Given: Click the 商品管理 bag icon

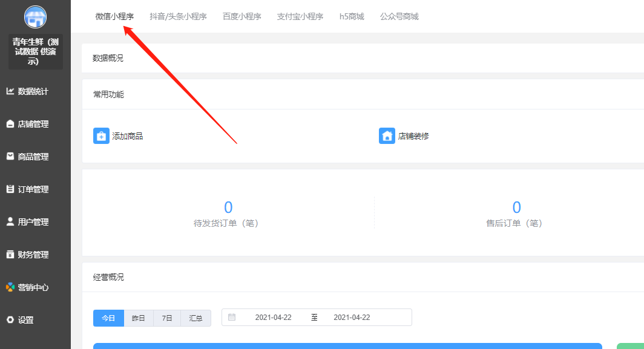Looking at the screenshot, I should tap(10, 156).
